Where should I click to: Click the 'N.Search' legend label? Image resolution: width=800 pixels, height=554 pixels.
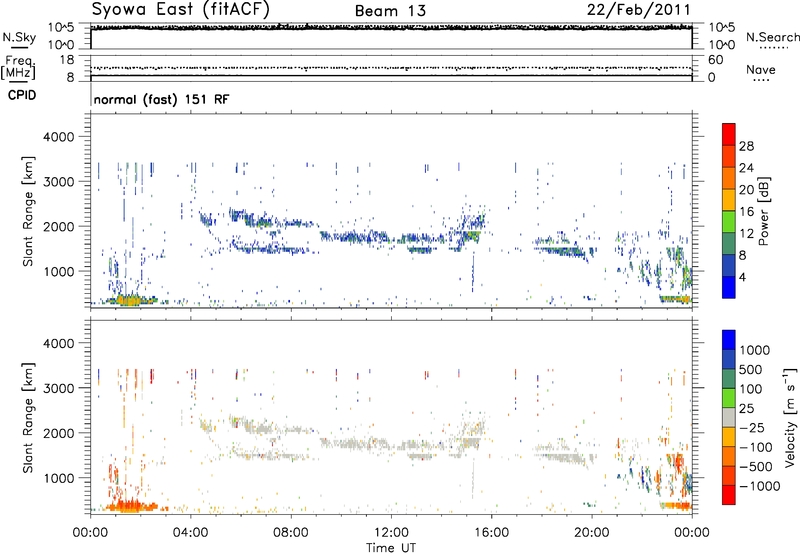(772, 37)
